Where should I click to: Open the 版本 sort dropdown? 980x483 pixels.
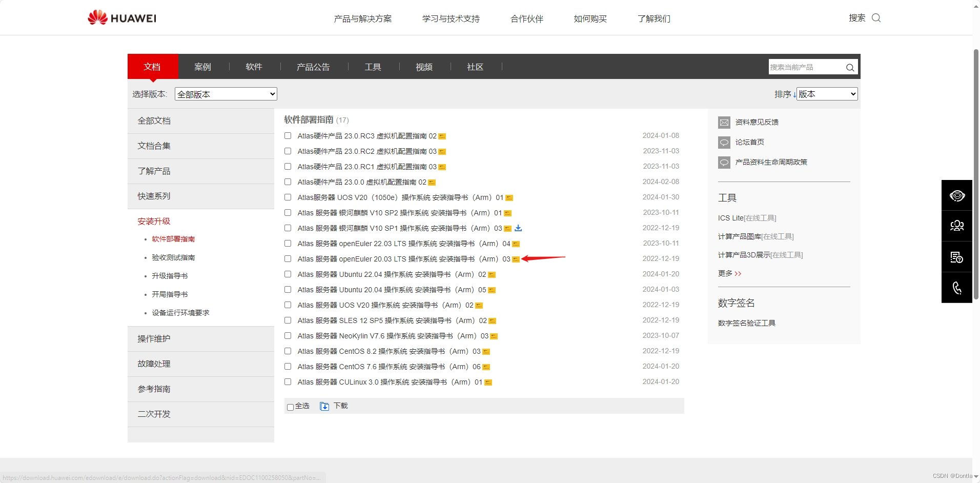(x=827, y=94)
